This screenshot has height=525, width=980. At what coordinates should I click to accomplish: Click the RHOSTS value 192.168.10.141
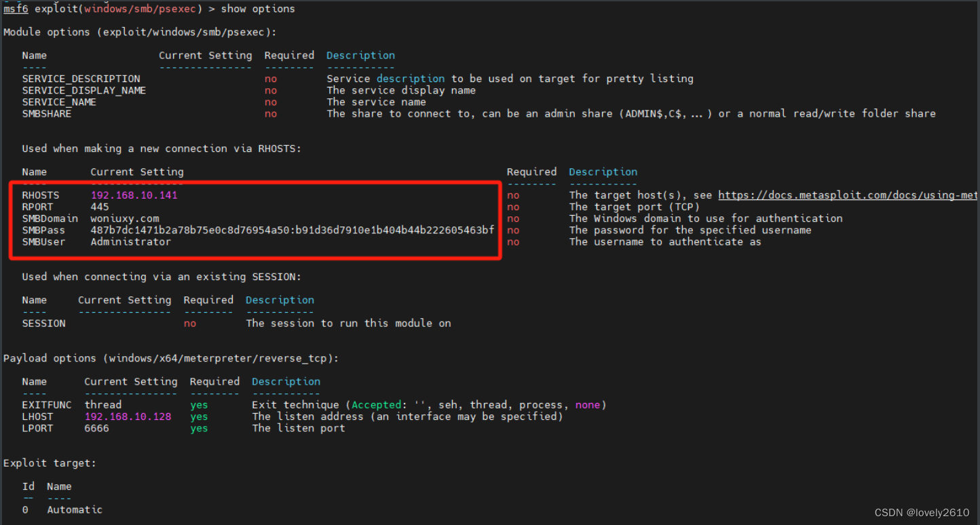(x=134, y=195)
